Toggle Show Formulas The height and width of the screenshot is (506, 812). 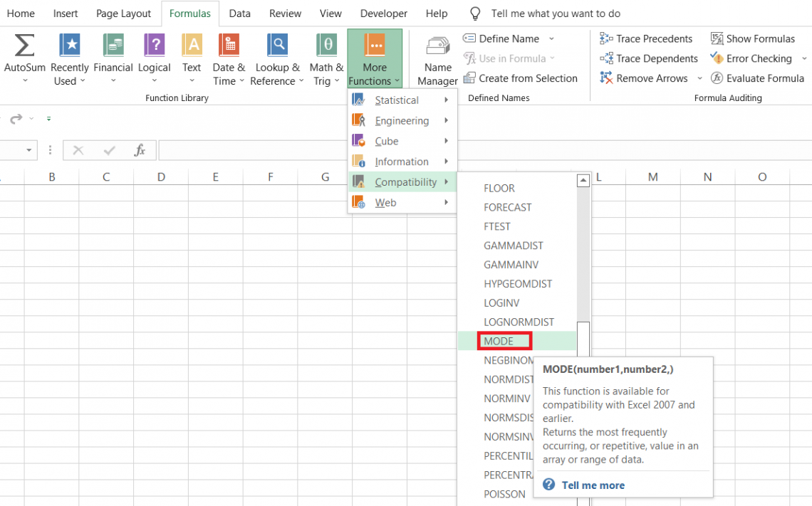753,38
